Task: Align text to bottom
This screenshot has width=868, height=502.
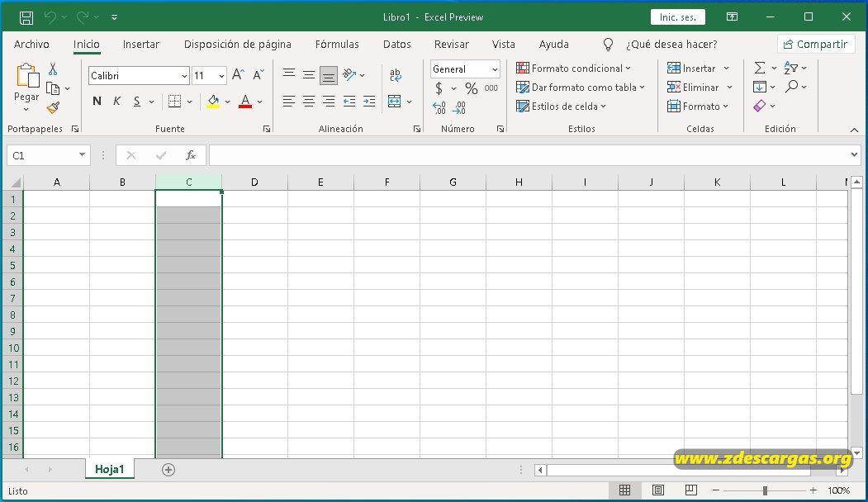Action: [x=328, y=76]
